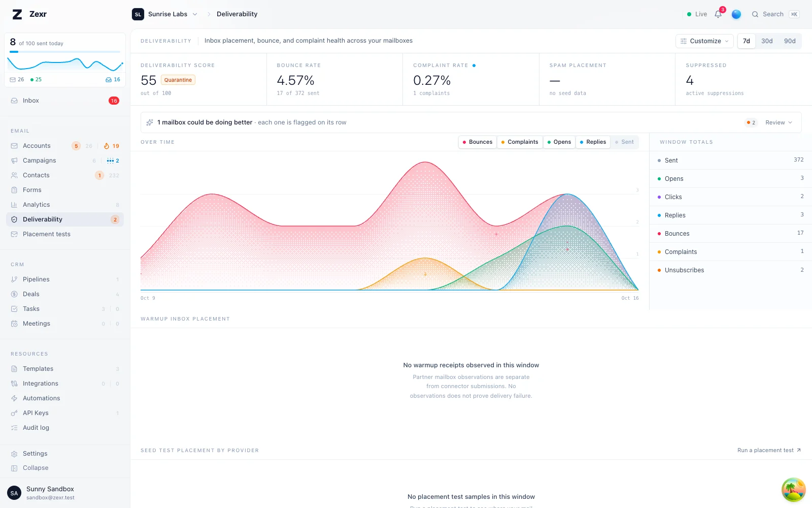This screenshot has width=812, height=508.
Task: Click the palm tree sunset widget icon
Action: pos(793,490)
